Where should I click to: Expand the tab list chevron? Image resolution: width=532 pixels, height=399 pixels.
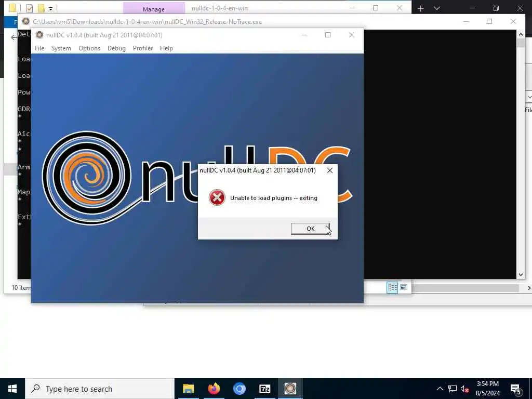(x=436, y=8)
